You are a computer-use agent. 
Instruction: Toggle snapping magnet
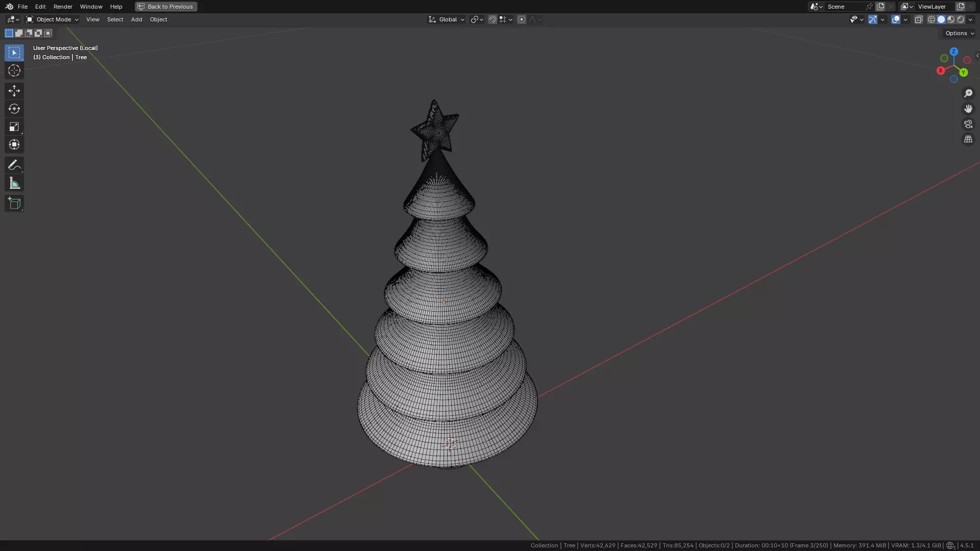coord(493,19)
